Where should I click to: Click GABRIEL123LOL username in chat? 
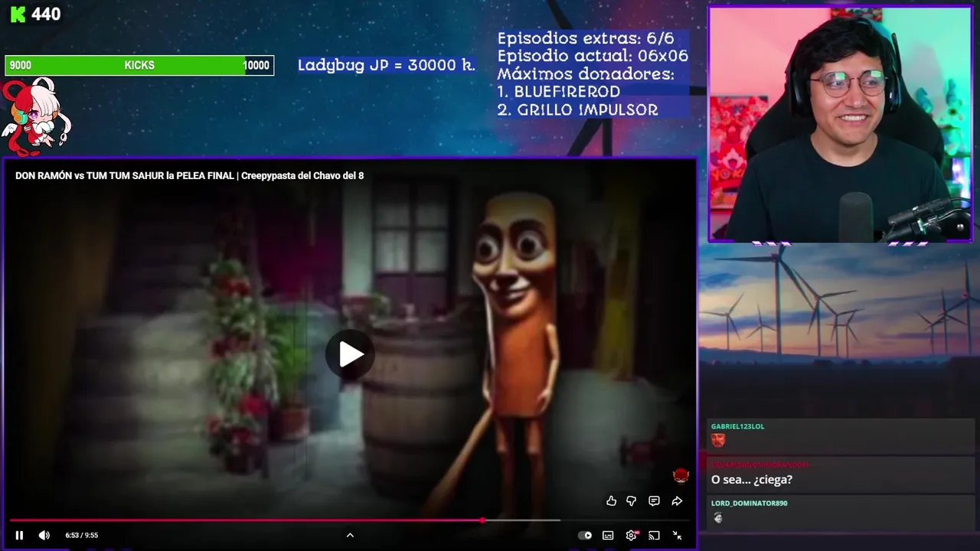(x=737, y=426)
